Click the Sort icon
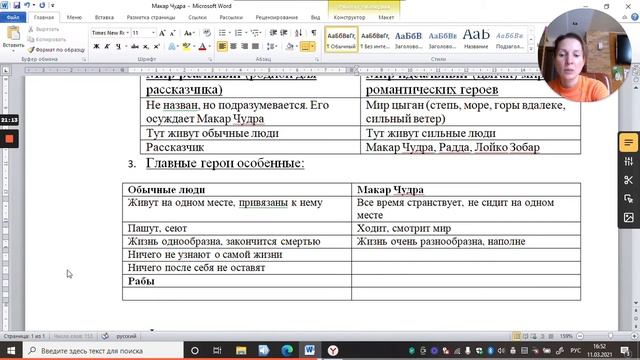The image size is (640, 360). 299,33
